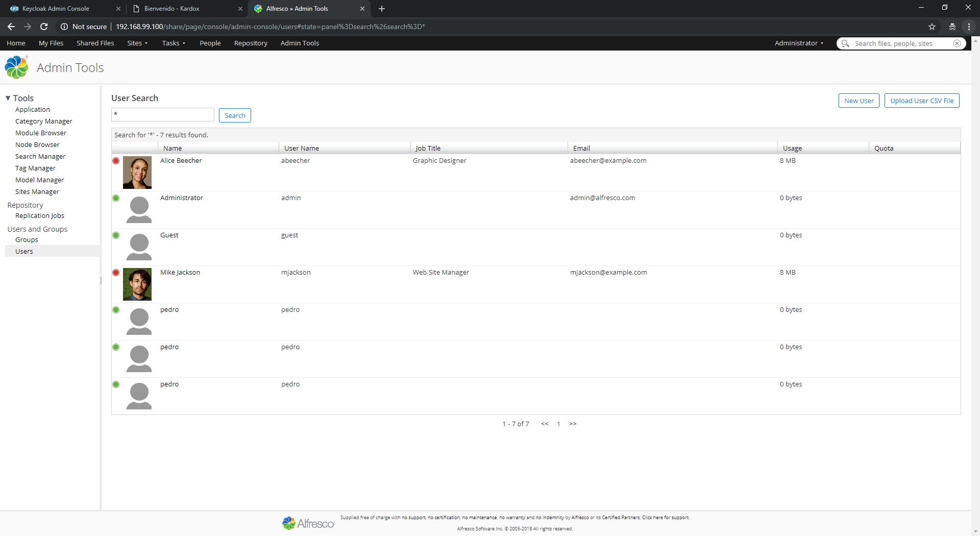
Task: Open the Chrome three-dot menu
Action: coord(969,27)
